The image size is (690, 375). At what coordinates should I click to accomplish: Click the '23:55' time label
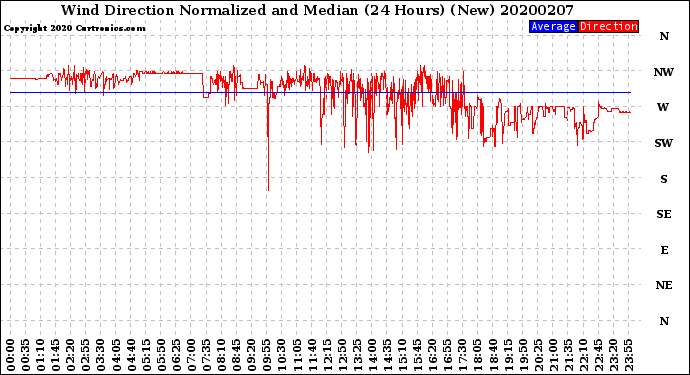click(628, 355)
